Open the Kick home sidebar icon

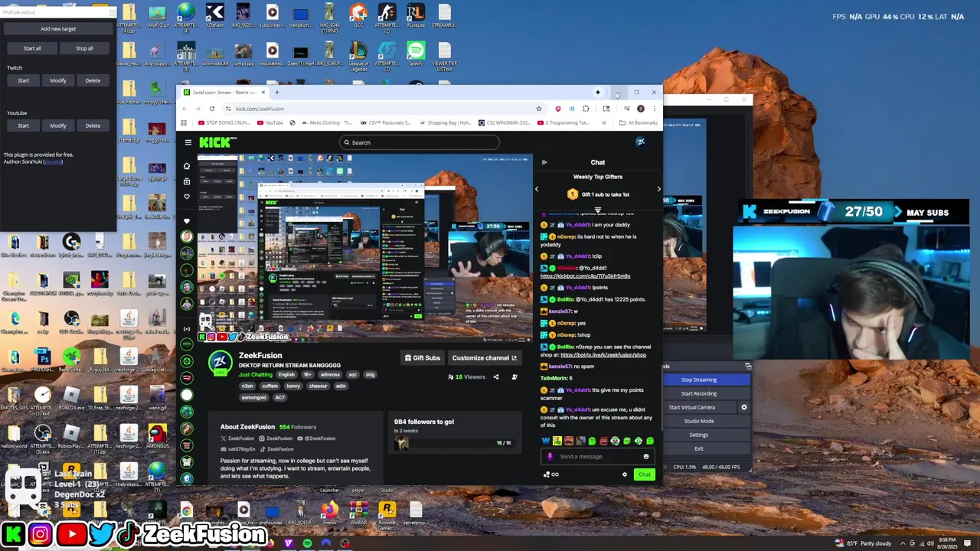click(x=187, y=166)
